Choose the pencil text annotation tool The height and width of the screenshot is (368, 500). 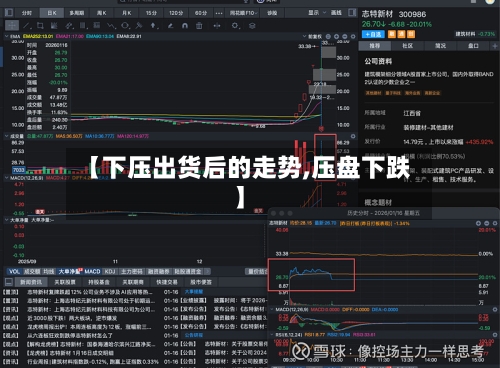[171, 26]
